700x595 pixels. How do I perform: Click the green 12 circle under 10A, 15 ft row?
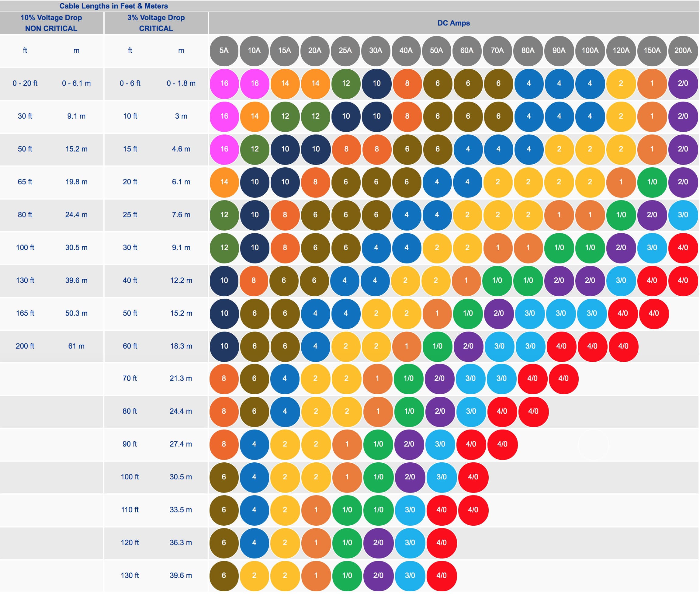point(255,149)
